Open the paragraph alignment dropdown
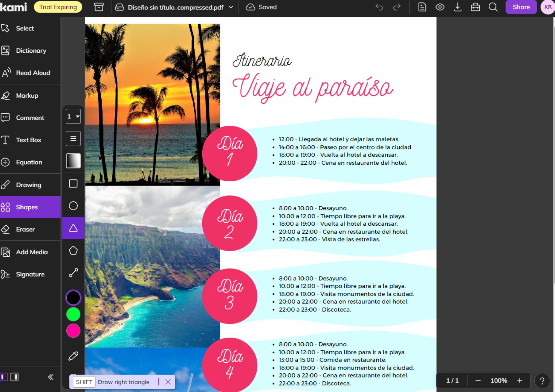The image size is (555, 392). [x=73, y=138]
